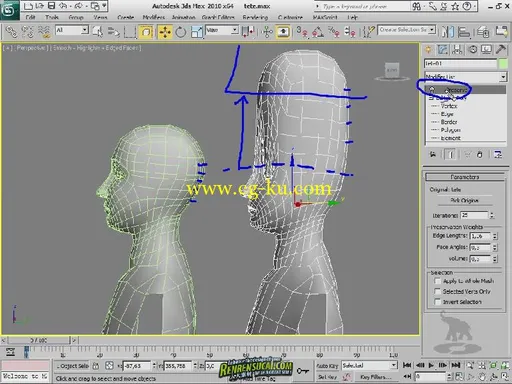Click the Rectangular Selection Region icon
This screenshot has height=384, width=512.
point(130,32)
